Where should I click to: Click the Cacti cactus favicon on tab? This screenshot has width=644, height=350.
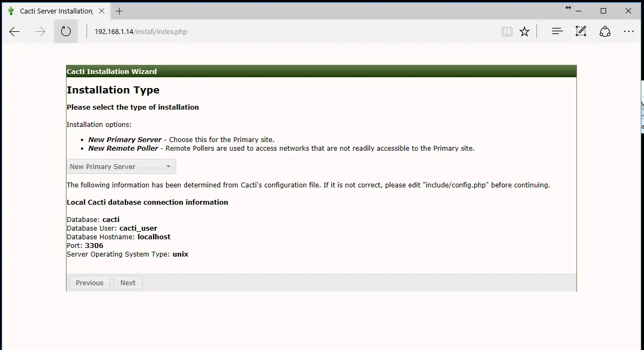(11, 11)
